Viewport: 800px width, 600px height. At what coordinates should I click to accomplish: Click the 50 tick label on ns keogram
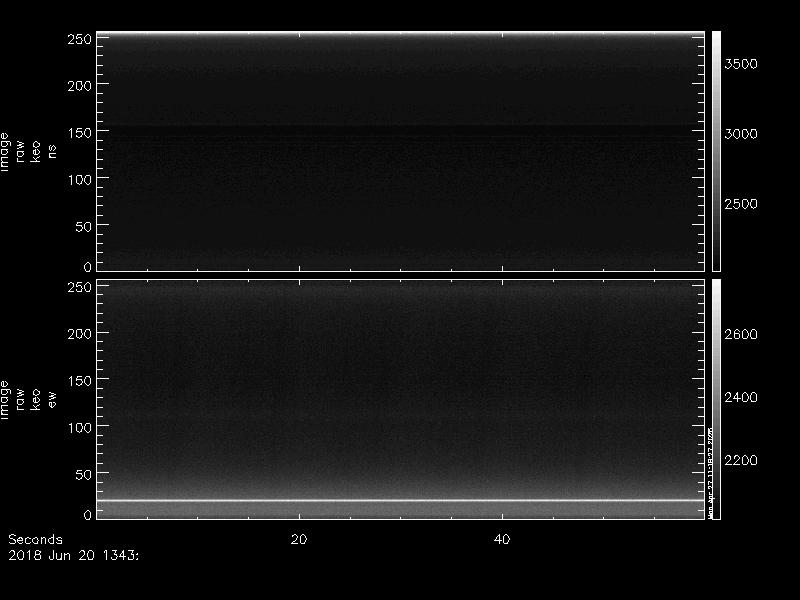pyautogui.click(x=84, y=227)
